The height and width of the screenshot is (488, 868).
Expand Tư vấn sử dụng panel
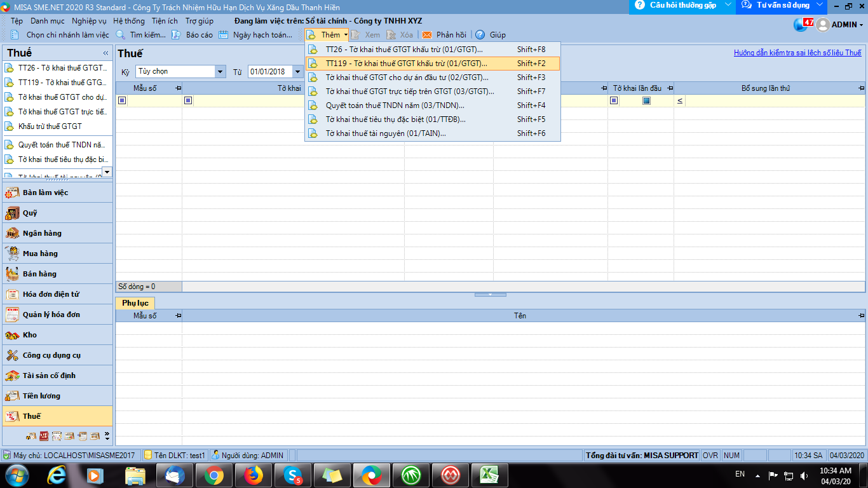pos(782,5)
